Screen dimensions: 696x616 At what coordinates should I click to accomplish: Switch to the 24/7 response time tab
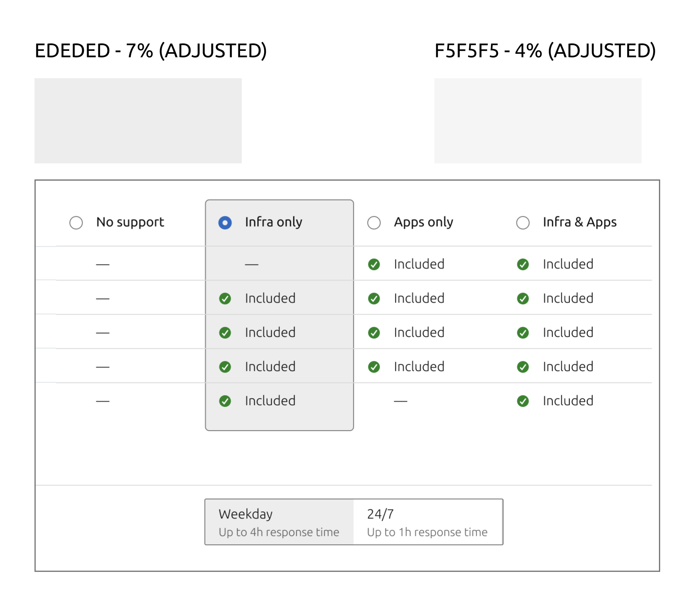click(428, 522)
